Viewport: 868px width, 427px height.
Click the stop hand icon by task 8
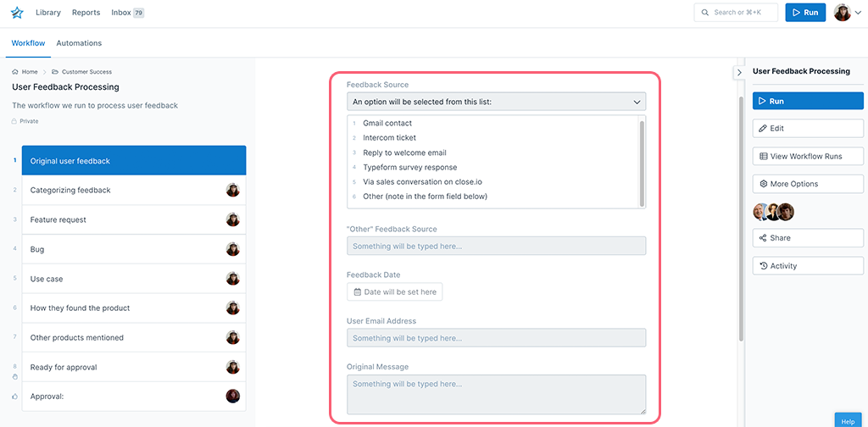15,377
